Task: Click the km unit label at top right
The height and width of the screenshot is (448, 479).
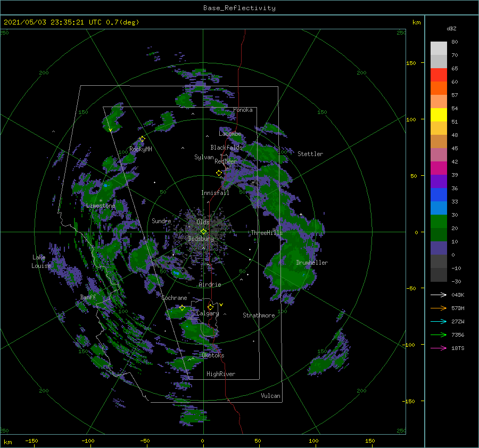Action: click(416, 22)
